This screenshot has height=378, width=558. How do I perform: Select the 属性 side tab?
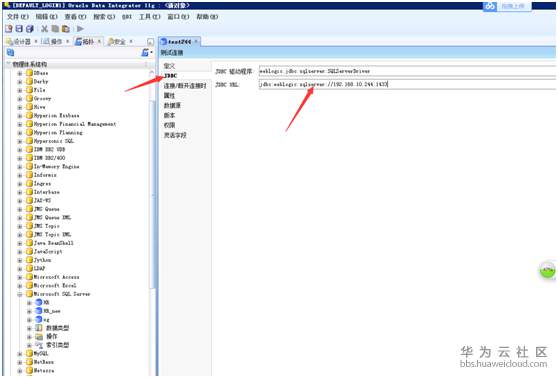tap(169, 95)
